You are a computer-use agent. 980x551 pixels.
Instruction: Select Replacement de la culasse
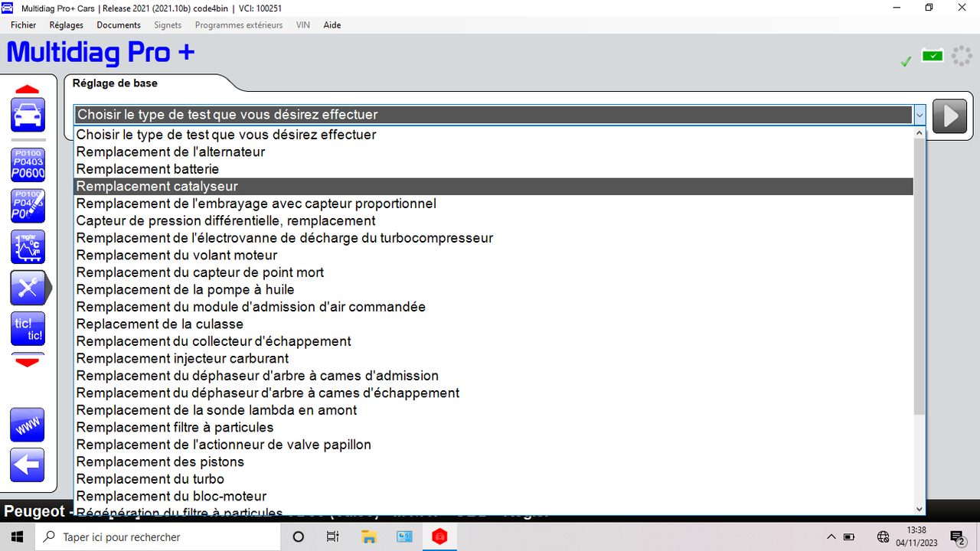[x=494, y=324]
